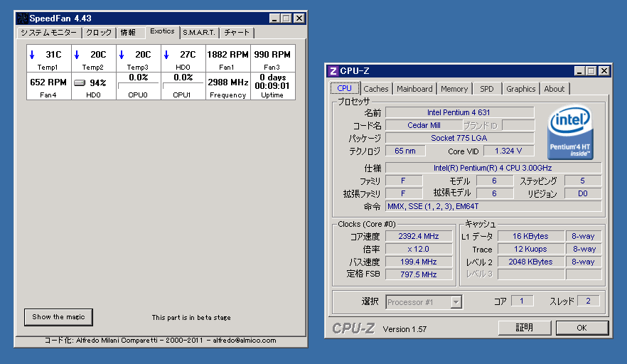The height and width of the screenshot is (364, 627).
Task: Switch to the SPD tab
Action: (487, 89)
